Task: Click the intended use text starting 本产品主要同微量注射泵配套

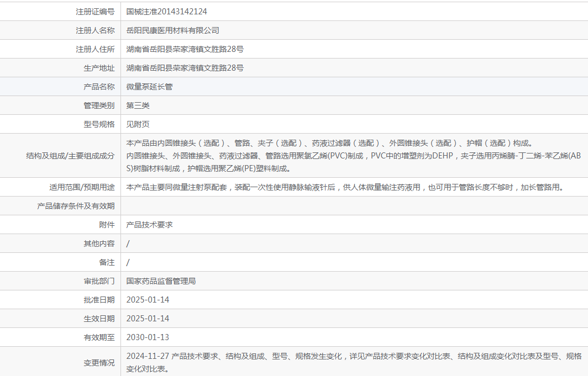Action: click(345, 187)
